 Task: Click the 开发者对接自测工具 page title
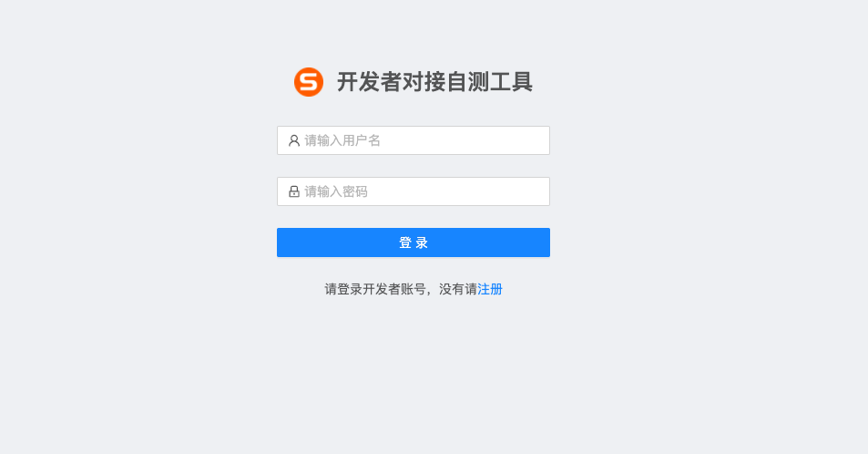pos(434,82)
